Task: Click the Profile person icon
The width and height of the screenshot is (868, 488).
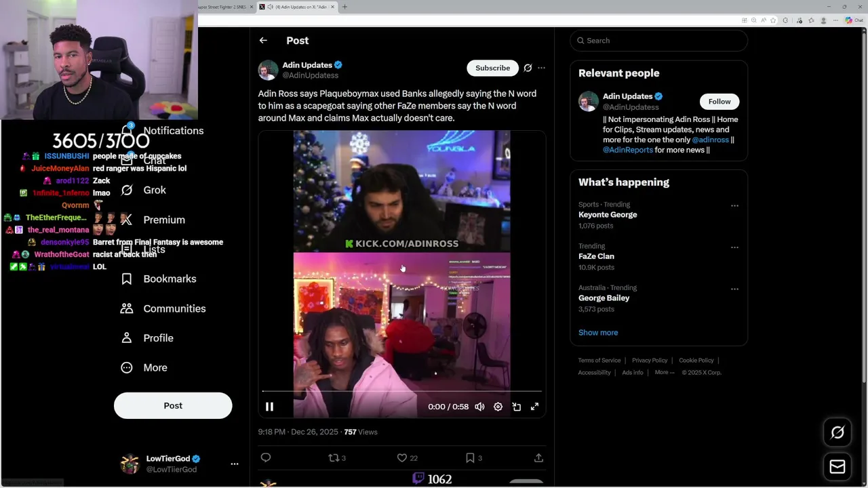Action: point(127,338)
